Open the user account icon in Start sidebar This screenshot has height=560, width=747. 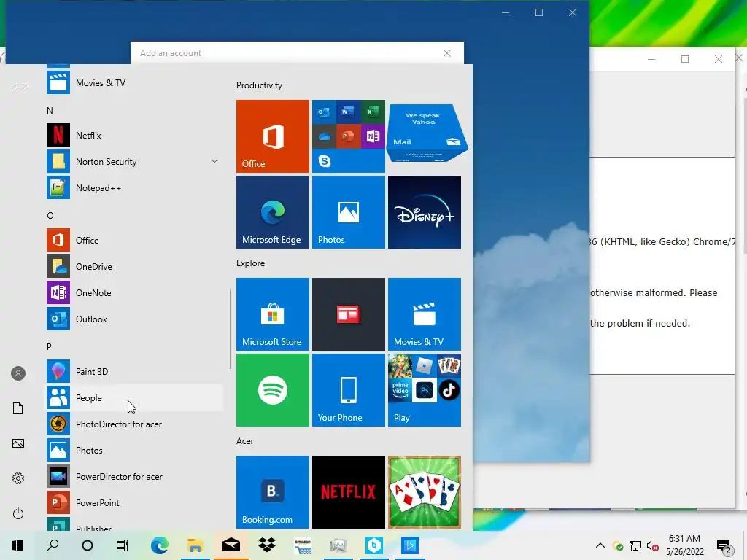click(x=18, y=373)
